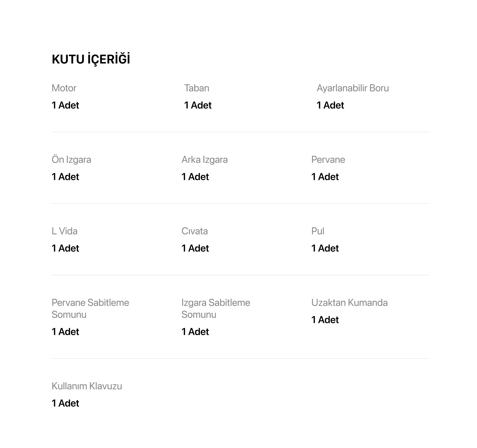Image resolution: width=477 pixels, height=448 pixels.
Task: Select the Ayarlanabilir Boru label
Action: 353,88
